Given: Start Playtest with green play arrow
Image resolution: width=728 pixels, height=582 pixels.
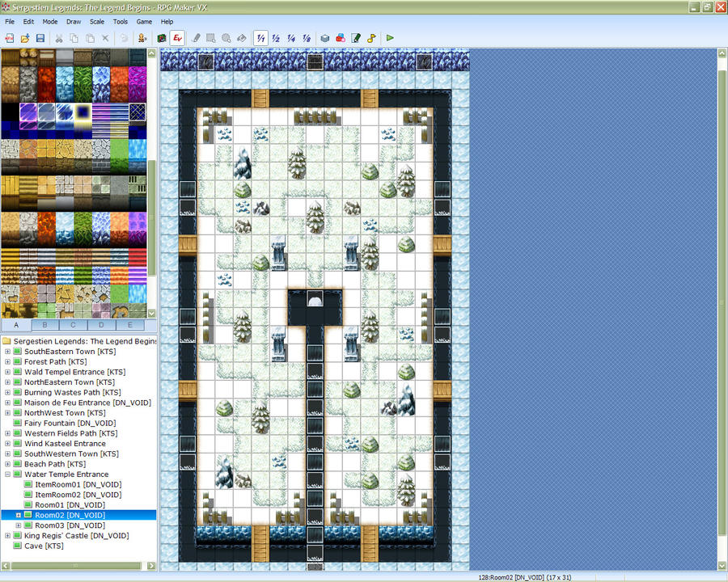Looking at the screenshot, I should [x=390, y=38].
